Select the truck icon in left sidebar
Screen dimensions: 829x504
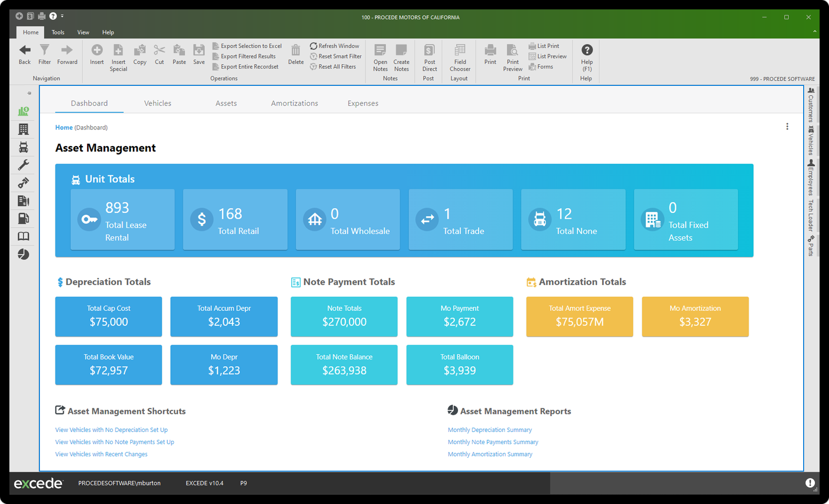[x=23, y=147]
